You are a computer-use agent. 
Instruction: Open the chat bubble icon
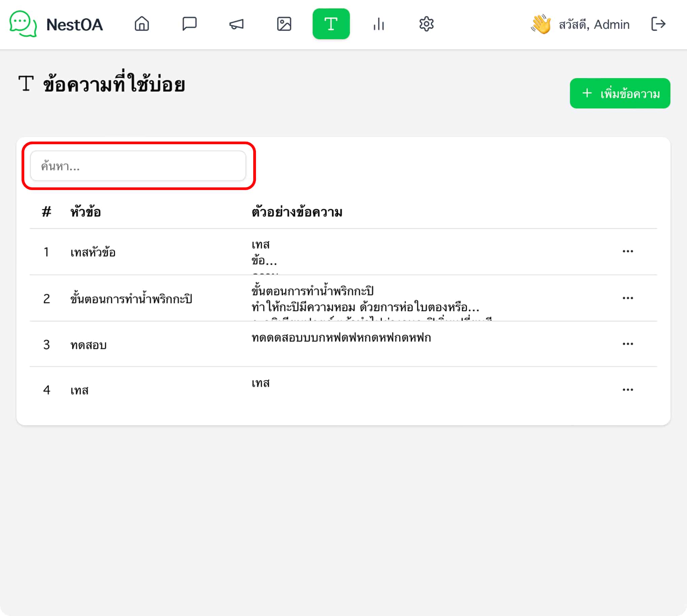(189, 24)
